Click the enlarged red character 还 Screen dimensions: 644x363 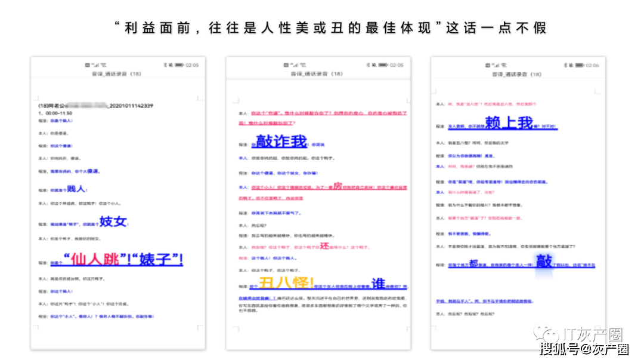tap(324, 246)
